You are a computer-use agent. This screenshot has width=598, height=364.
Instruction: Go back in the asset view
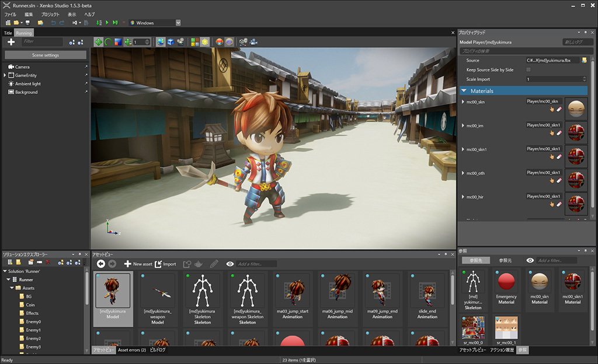pyautogui.click(x=100, y=264)
